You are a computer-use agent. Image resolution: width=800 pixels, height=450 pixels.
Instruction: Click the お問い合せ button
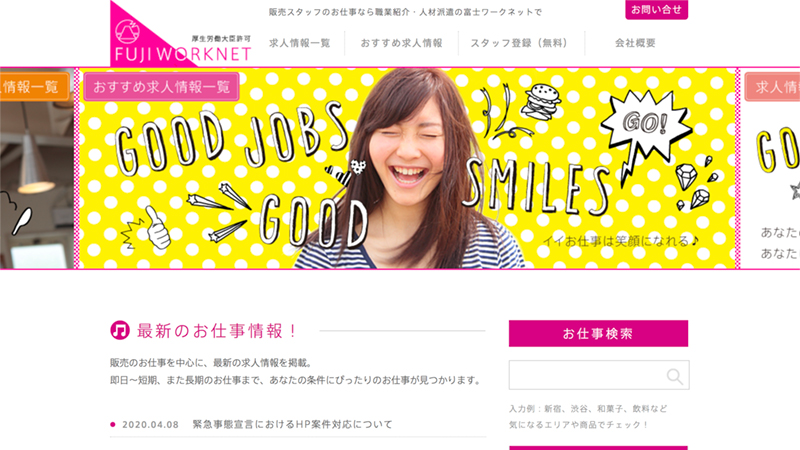coord(657,9)
